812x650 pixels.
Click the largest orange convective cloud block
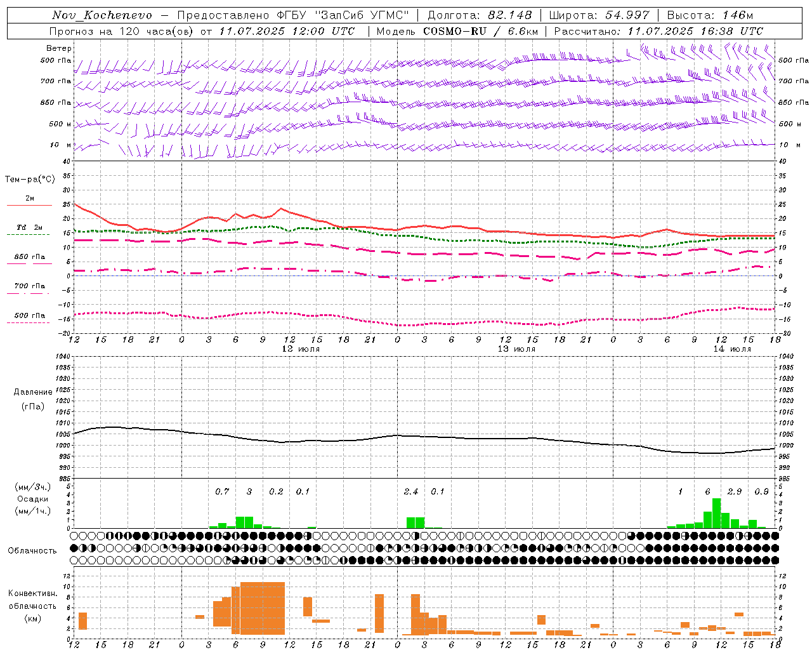tap(263, 608)
